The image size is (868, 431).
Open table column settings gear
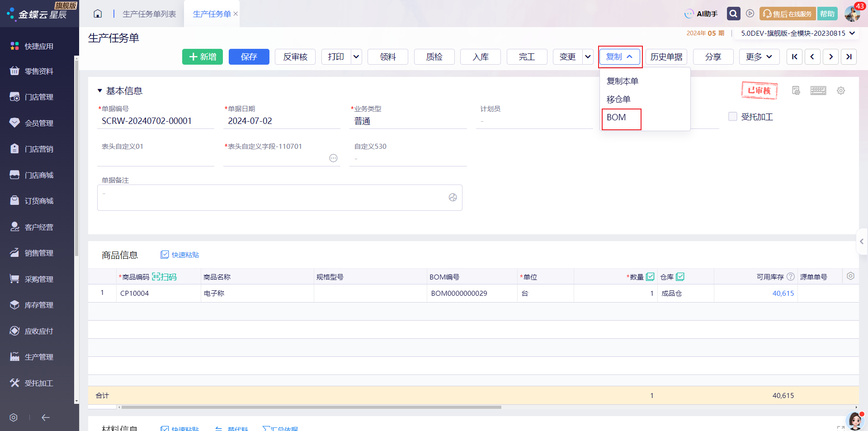[850, 276]
